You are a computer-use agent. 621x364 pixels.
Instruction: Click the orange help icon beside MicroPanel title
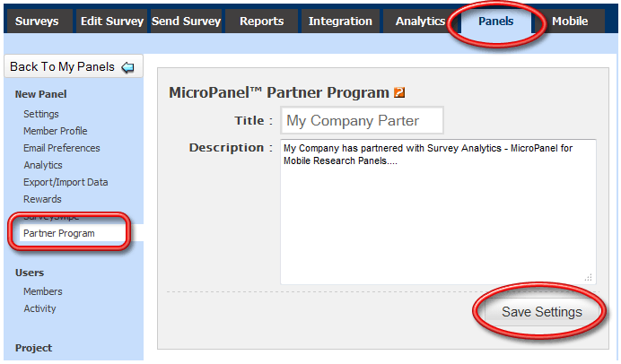(399, 92)
